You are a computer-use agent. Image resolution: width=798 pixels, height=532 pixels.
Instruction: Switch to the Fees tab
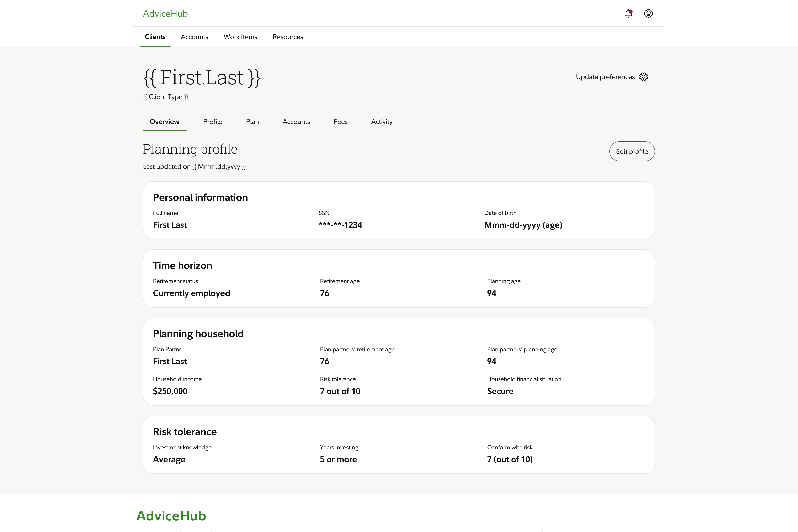point(341,121)
